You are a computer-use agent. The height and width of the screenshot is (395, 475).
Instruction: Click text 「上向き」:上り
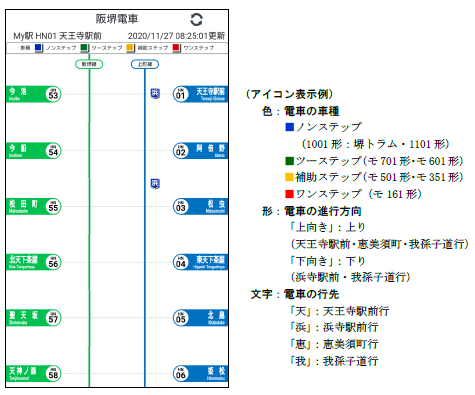click(x=328, y=227)
